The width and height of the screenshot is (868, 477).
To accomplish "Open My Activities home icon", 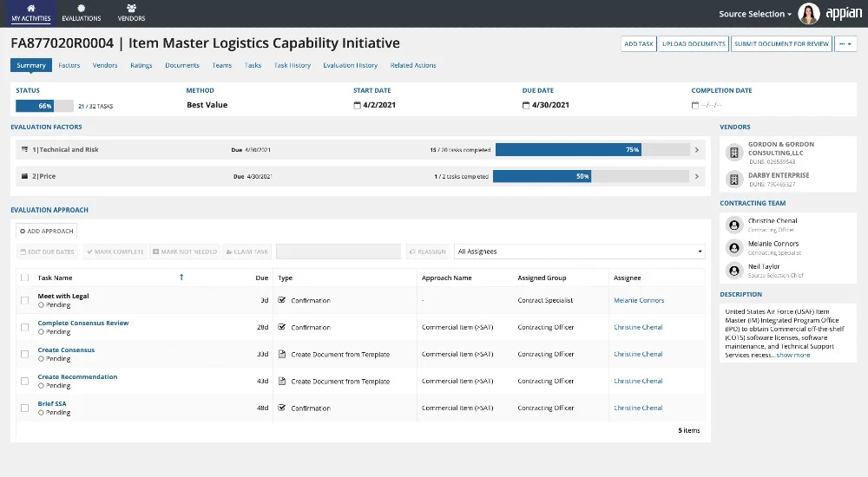I will (30, 8).
